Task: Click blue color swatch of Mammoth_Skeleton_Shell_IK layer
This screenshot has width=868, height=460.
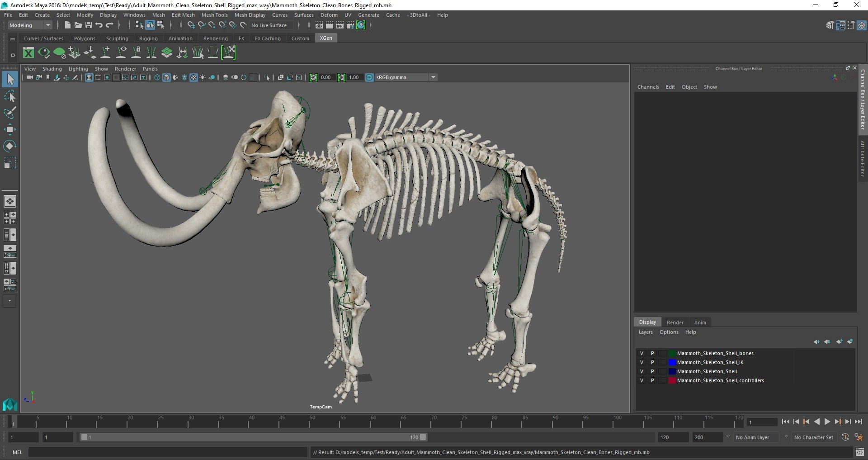Action: [672, 362]
